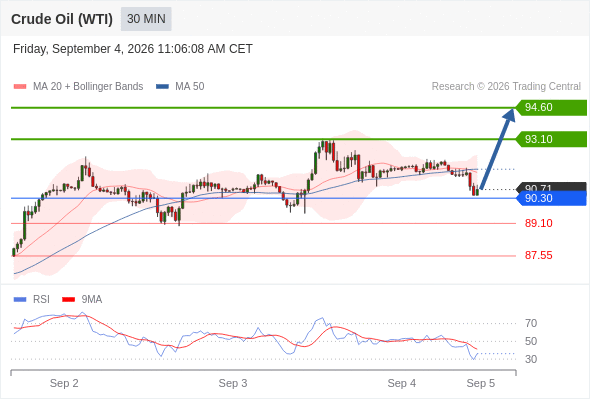Click the current price 90.71 black tag

[x=551, y=187]
